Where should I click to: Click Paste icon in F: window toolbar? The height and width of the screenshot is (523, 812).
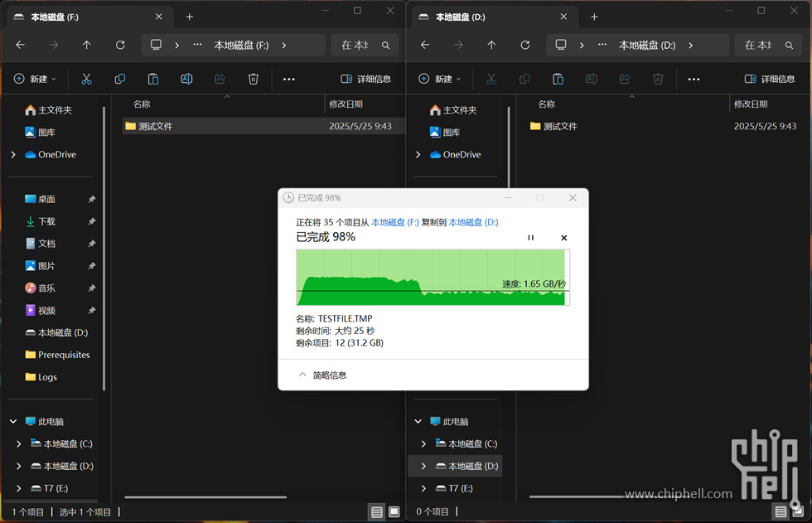click(153, 79)
